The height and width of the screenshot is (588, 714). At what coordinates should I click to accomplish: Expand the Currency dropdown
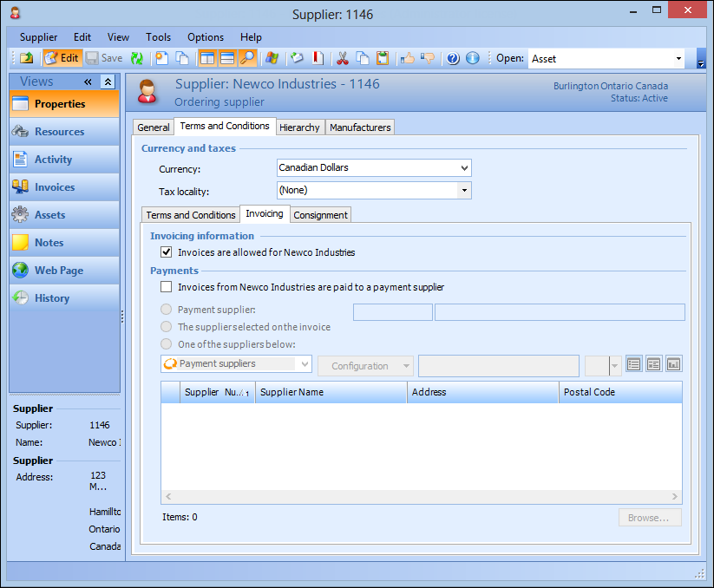pos(464,167)
